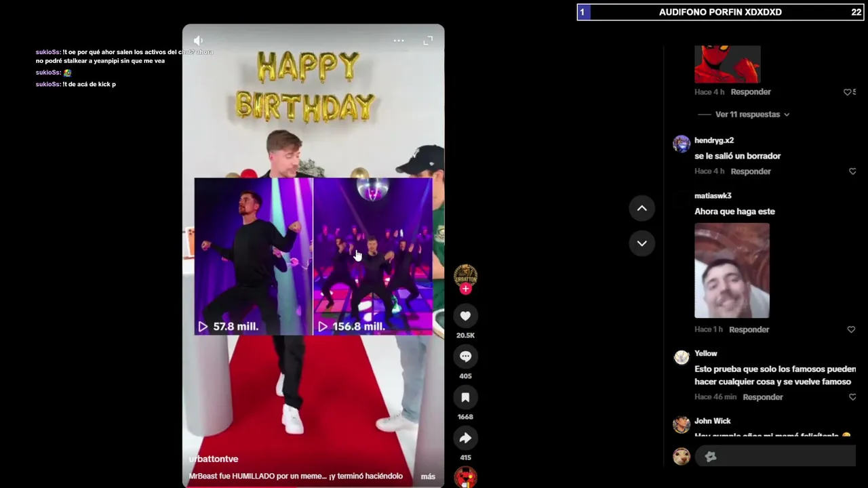Save the video with the bookmark button
The image size is (868, 488).
465,397
